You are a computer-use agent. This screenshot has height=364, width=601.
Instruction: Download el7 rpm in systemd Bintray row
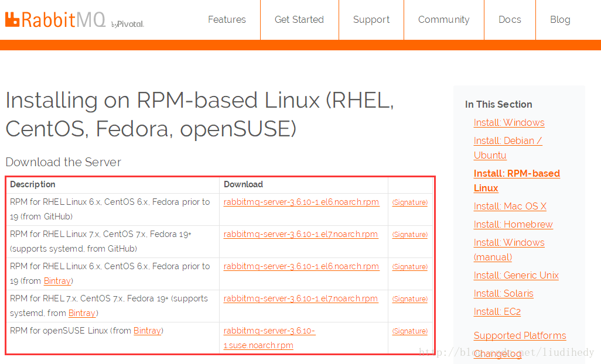tap(300, 298)
